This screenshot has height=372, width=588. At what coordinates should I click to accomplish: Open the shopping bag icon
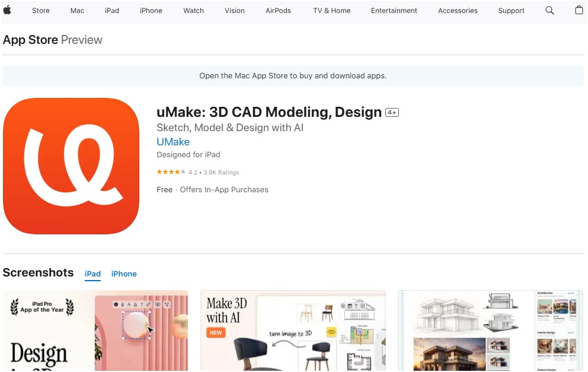pos(579,10)
